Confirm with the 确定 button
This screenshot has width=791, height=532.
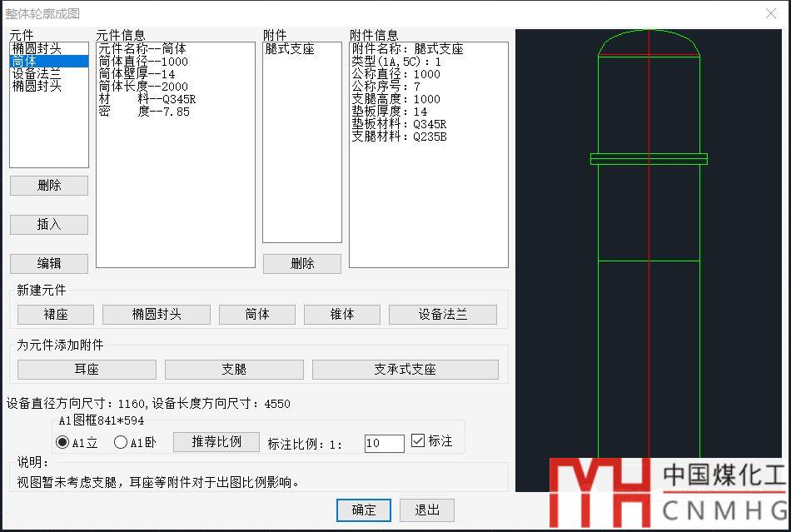[364, 510]
